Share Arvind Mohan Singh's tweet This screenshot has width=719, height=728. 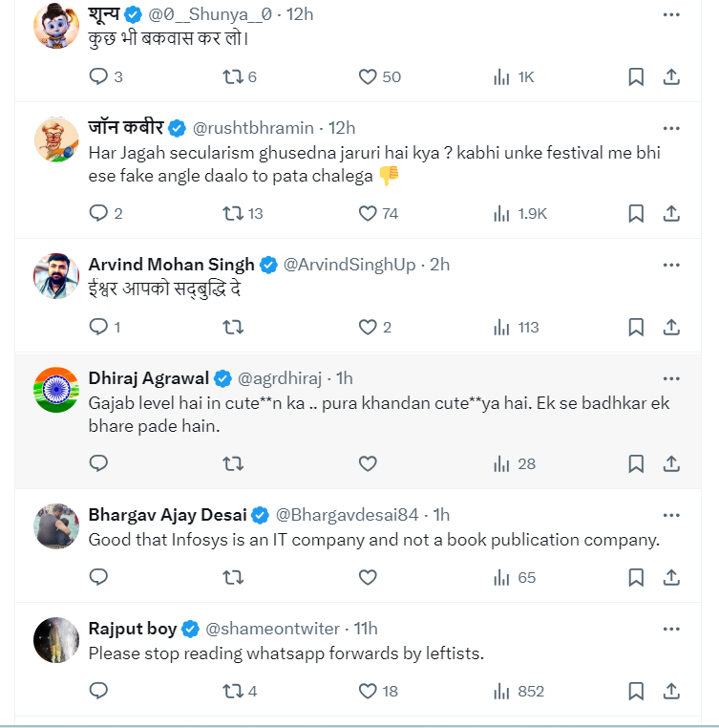(x=671, y=328)
